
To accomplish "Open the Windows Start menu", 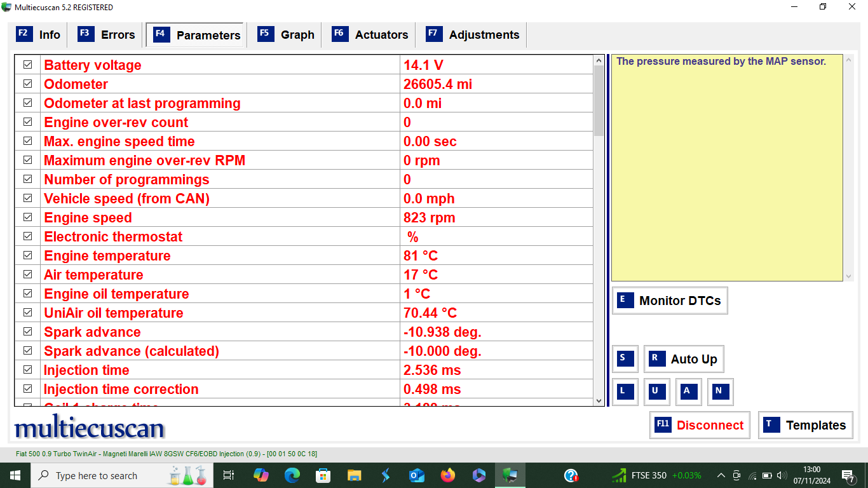I will 15,475.
